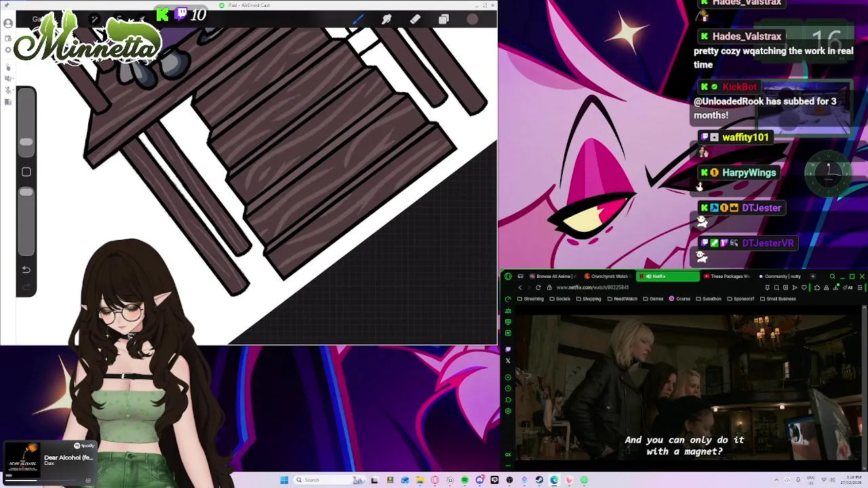The height and width of the screenshot is (488, 868).
Task: Open the Subathon bookmarks folder
Action: tap(709, 299)
